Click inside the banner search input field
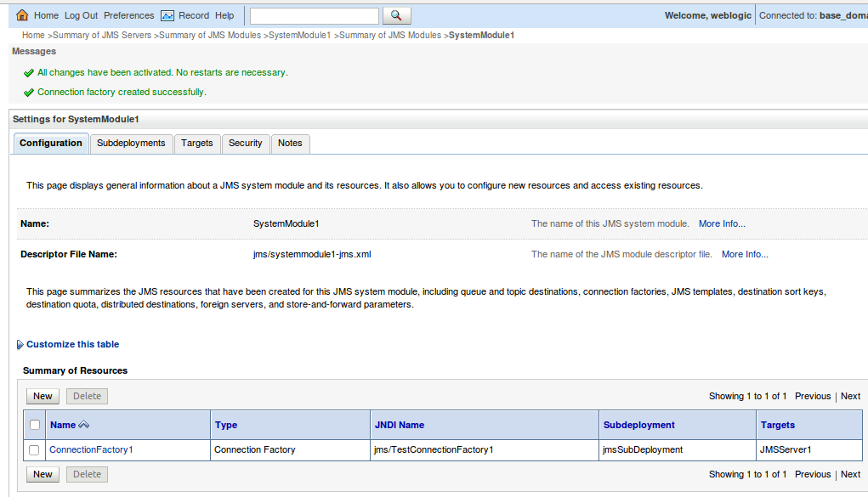Screen dimensions: 868x497 coord(314,14)
